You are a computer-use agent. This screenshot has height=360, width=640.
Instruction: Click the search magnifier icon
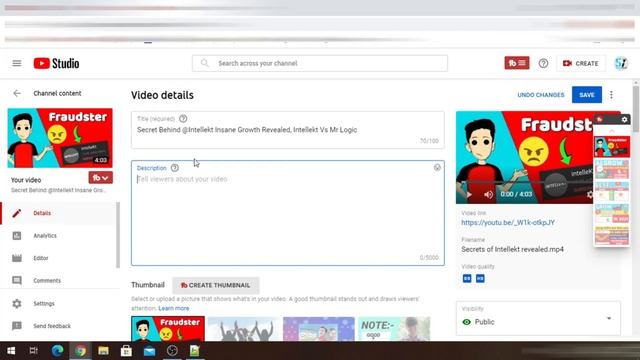[204, 63]
